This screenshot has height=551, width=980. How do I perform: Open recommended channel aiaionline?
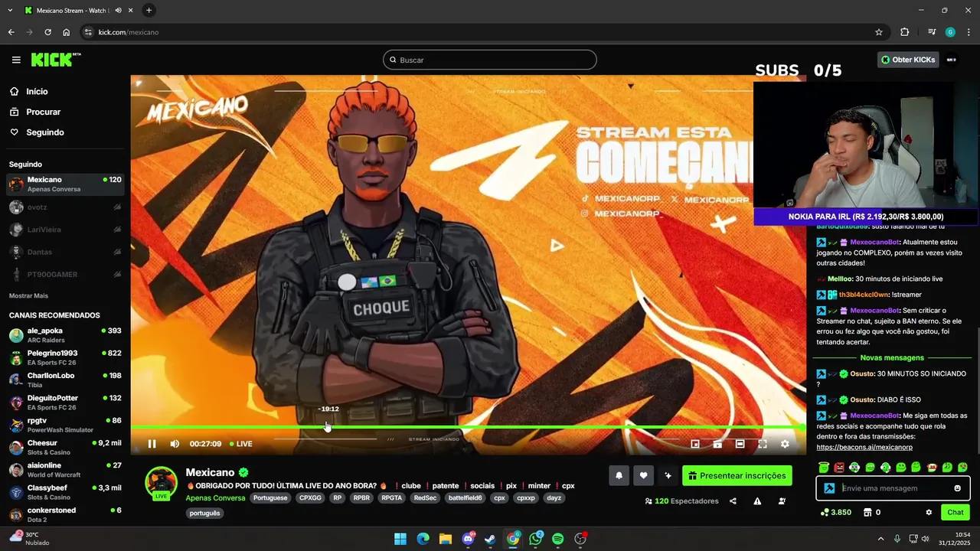65,469
